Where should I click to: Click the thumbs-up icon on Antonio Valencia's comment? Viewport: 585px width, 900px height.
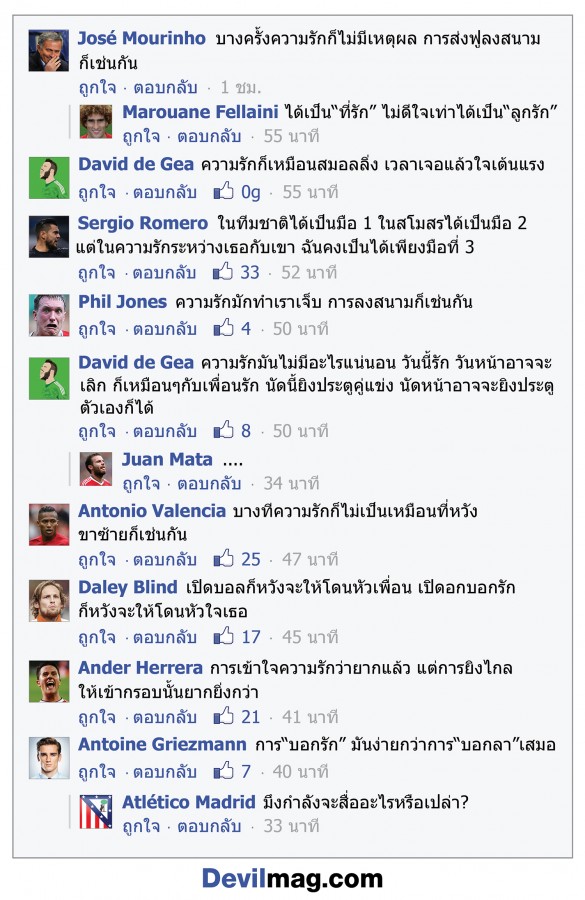(x=223, y=558)
